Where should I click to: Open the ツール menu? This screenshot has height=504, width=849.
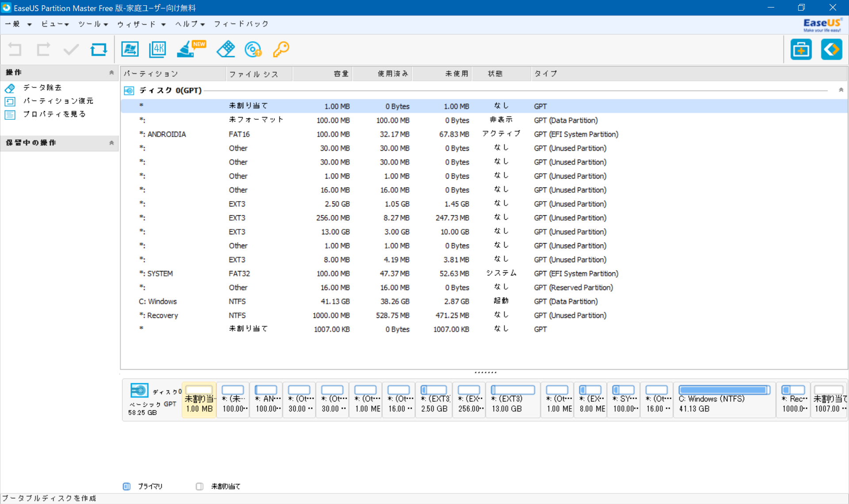click(x=93, y=24)
